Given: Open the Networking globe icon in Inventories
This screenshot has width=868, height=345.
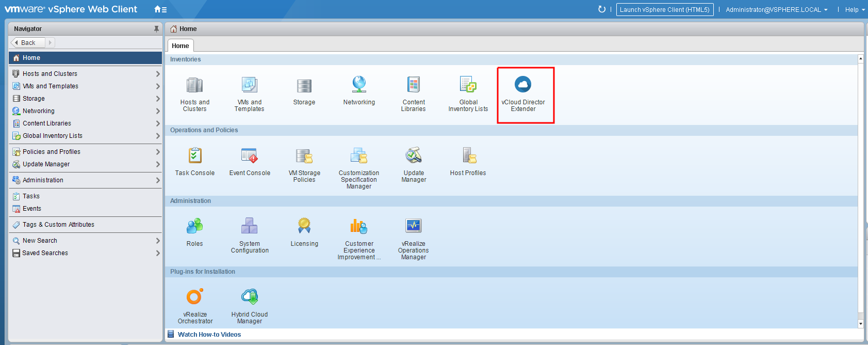Looking at the screenshot, I should click(359, 85).
